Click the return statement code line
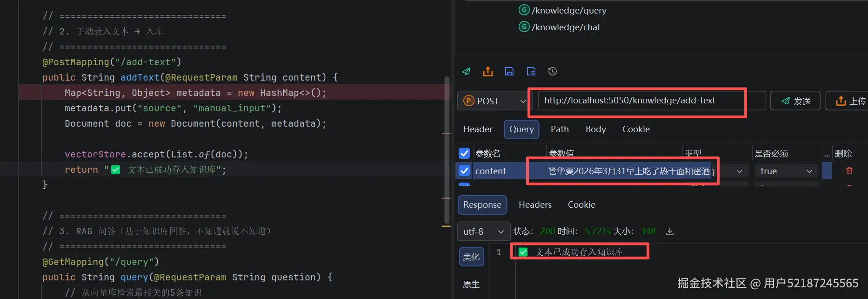This screenshot has width=868, height=299. coord(146,170)
